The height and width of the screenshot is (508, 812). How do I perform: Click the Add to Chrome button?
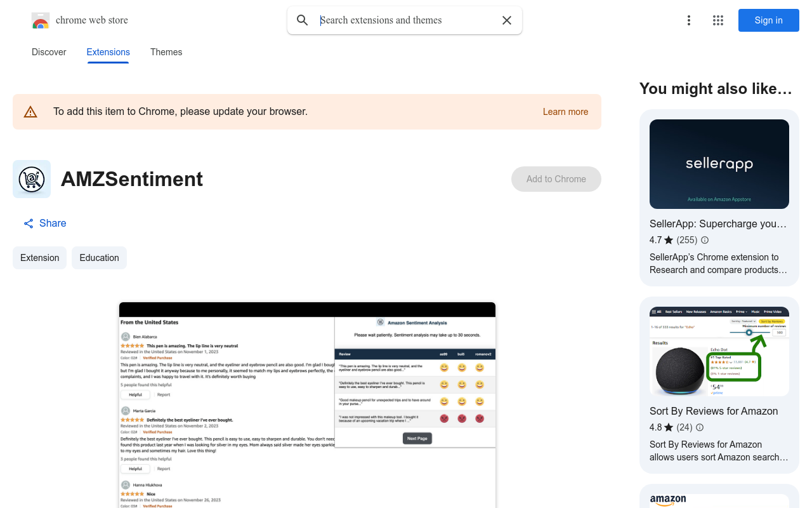[x=556, y=179]
